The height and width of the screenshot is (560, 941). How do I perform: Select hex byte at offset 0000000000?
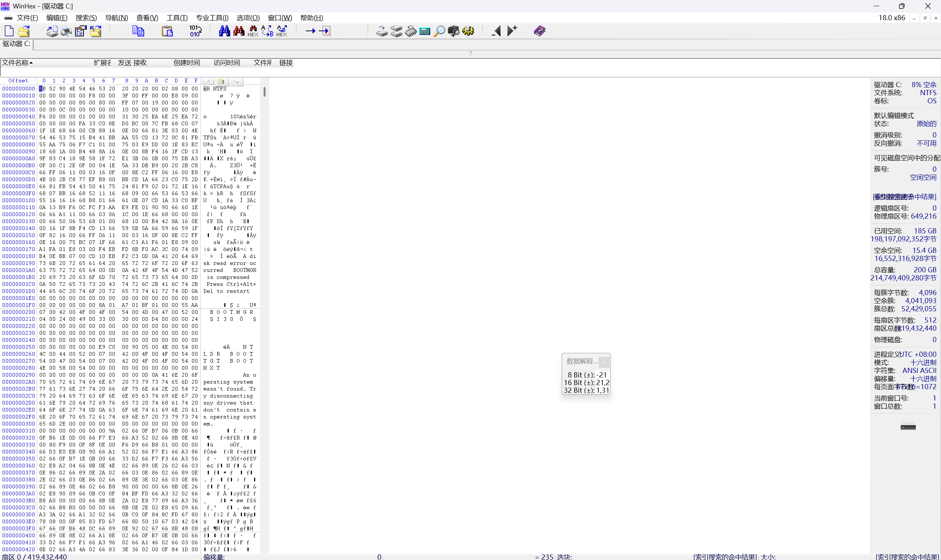[42, 89]
